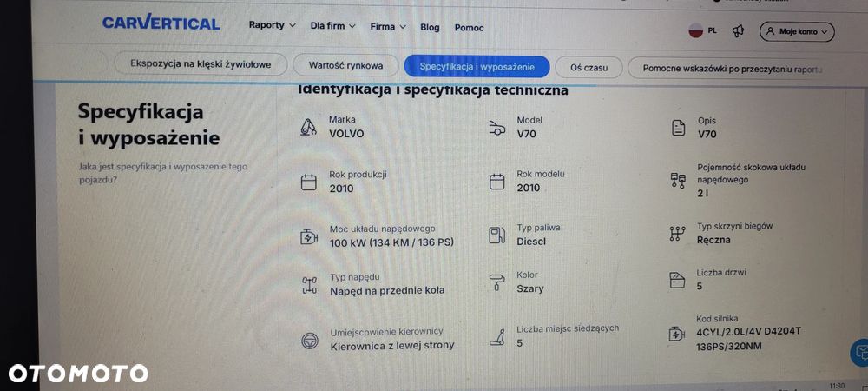
Task: Select the Specyfikacja i wyposażenie tab
Action: (x=477, y=66)
